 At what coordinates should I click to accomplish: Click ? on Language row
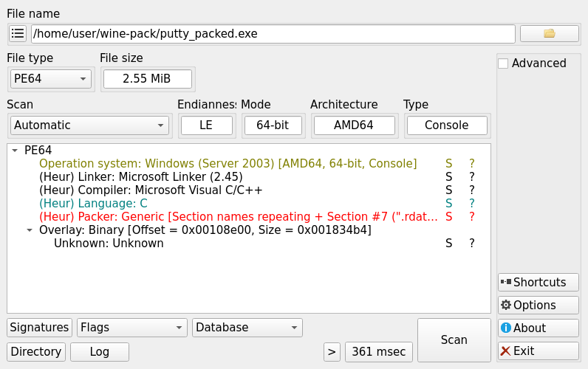(x=472, y=204)
